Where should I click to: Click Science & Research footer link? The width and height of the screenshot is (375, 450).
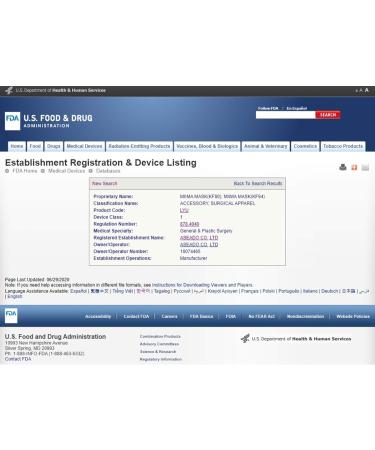(158, 352)
